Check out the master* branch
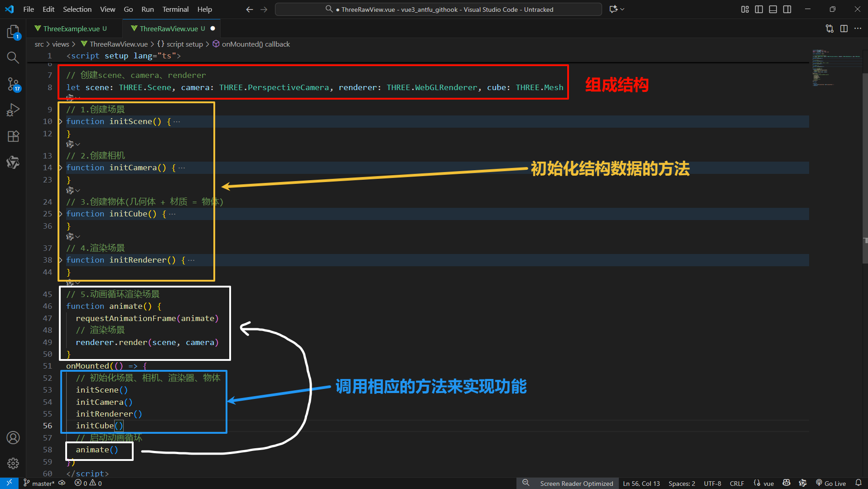Image resolution: width=868 pixels, height=489 pixels. (39, 484)
